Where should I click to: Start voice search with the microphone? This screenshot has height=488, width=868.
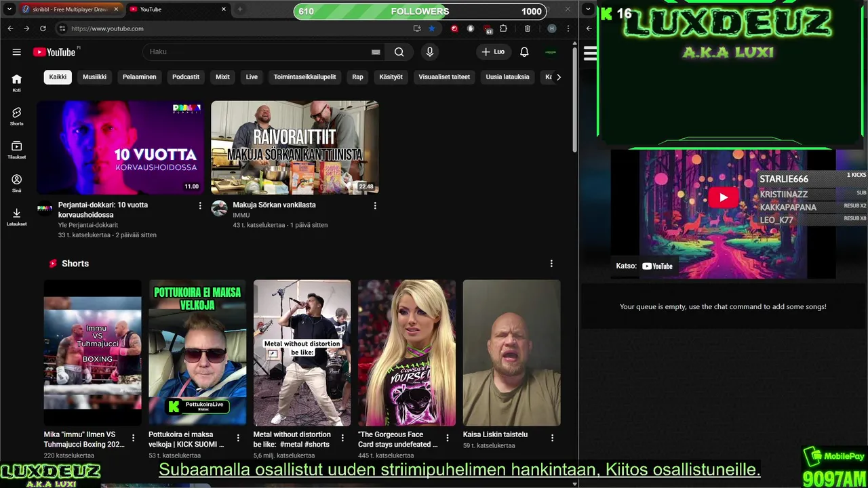point(429,52)
